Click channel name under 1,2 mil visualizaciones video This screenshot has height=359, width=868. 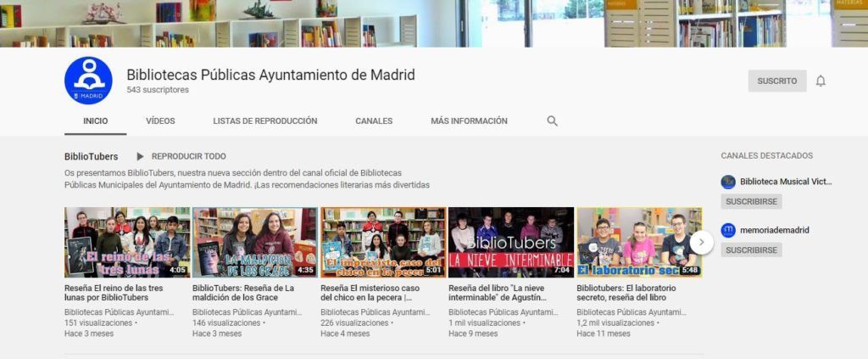point(632,312)
